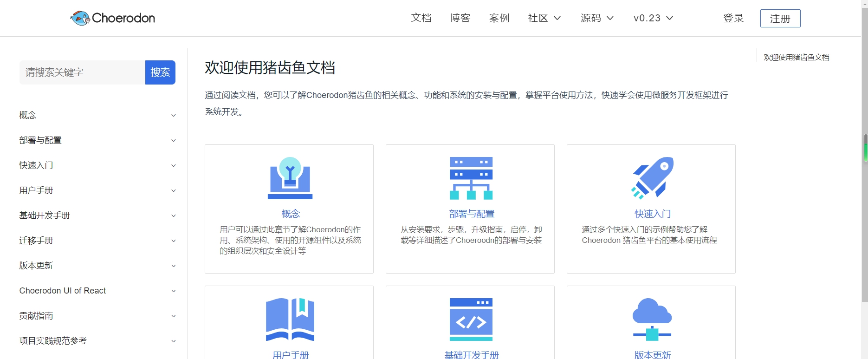The height and width of the screenshot is (359, 868).
Task: Focus the 请搜索关键字 search field
Action: pyautogui.click(x=82, y=72)
